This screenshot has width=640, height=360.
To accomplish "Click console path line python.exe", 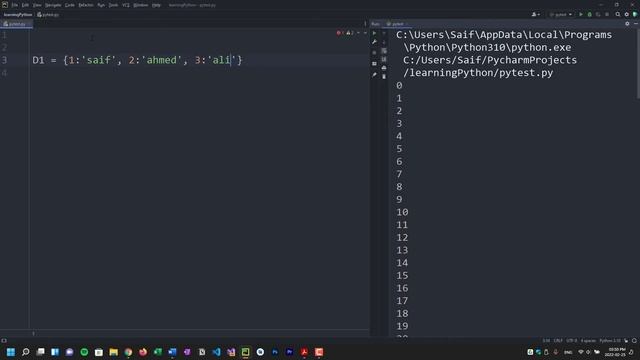I will 487,47.
